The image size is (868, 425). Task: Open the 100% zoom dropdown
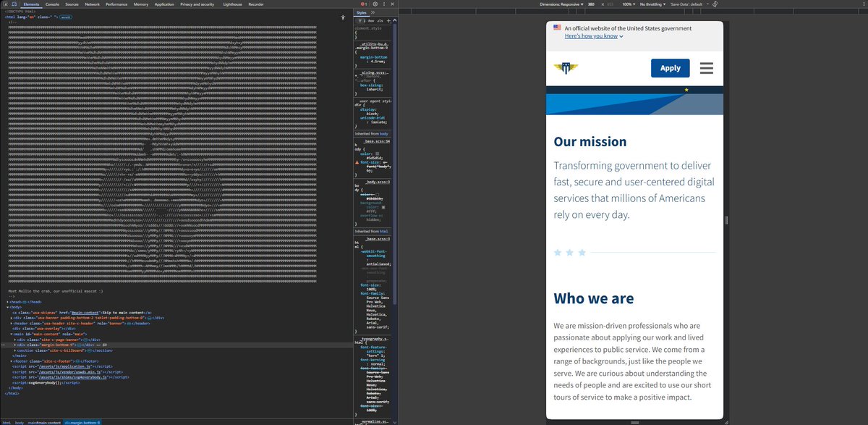tap(629, 4)
